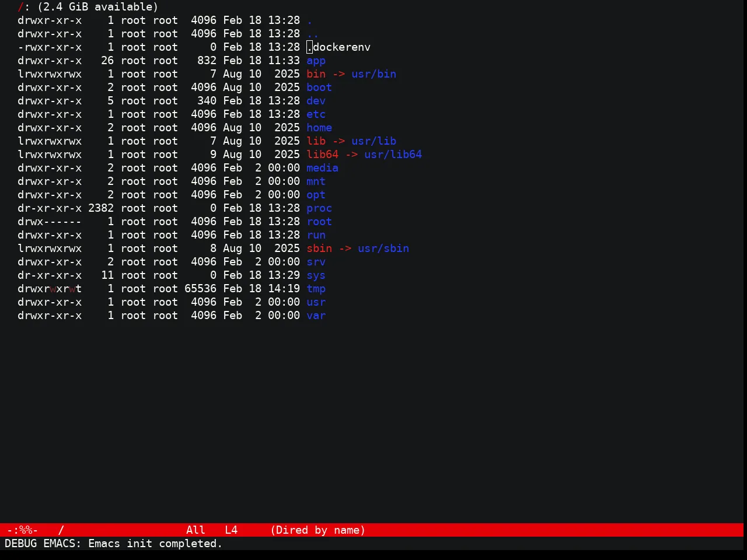Click the .dockerenv permissions '-rwxr-xr-x'

(x=50, y=47)
